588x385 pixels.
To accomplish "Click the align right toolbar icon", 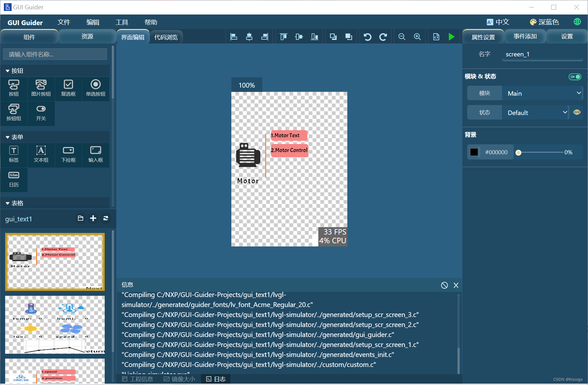I will (265, 37).
